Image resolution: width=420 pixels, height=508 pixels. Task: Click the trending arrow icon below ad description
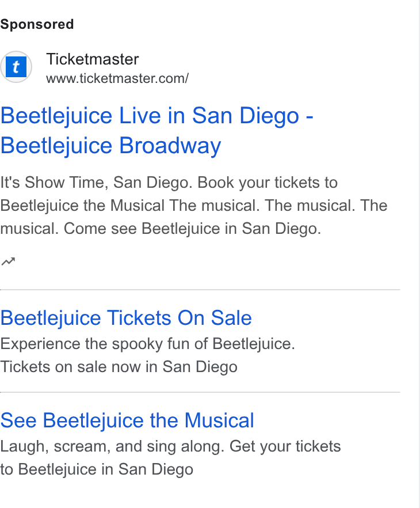point(8,261)
